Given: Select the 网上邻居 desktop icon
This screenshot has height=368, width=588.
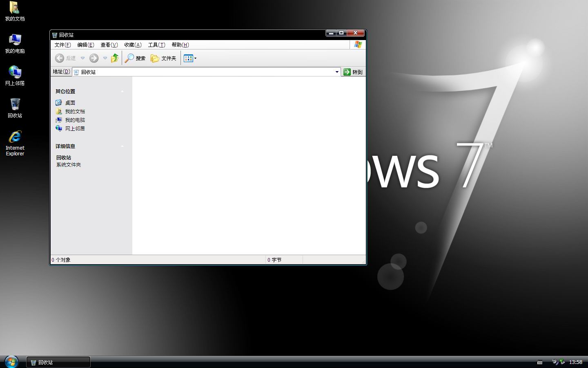Looking at the screenshot, I should [x=15, y=76].
